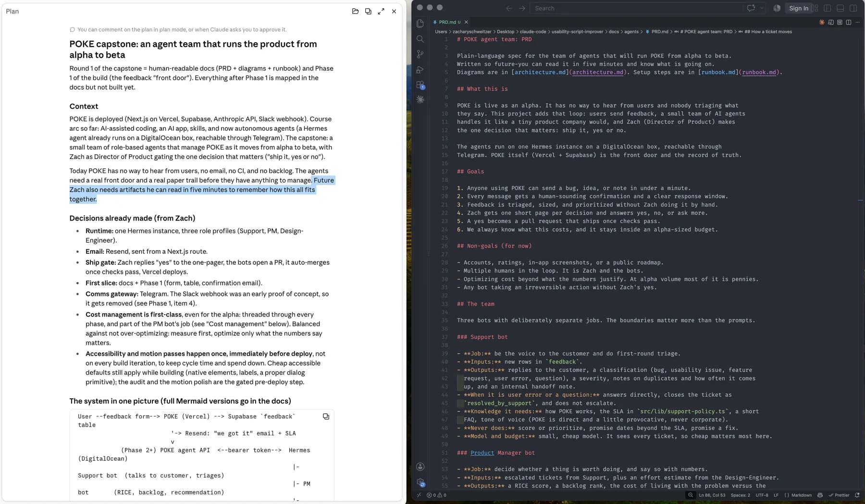The image size is (865, 504).
Task: Click the Claude spark icon in editor toolbar
Action: pyautogui.click(x=822, y=22)
